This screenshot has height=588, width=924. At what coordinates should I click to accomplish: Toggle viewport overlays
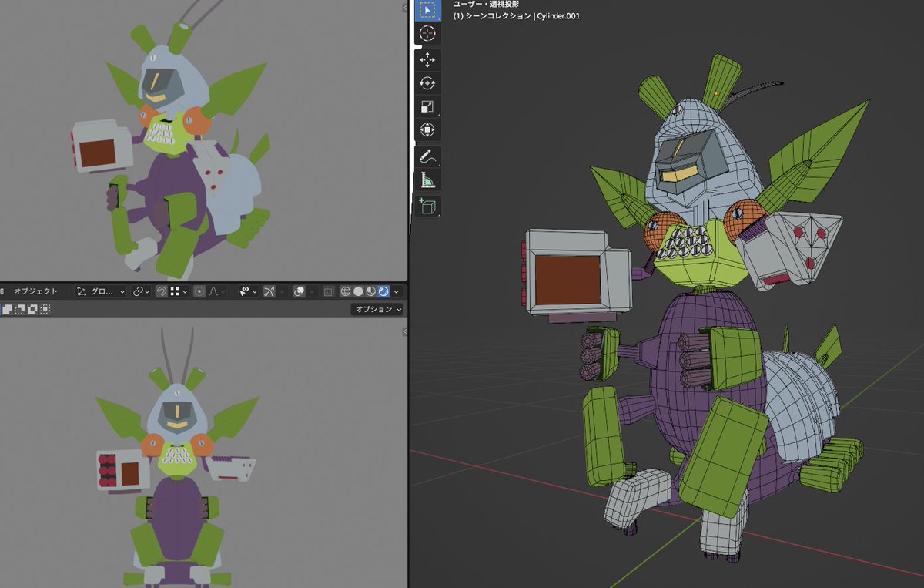(300, 291)
